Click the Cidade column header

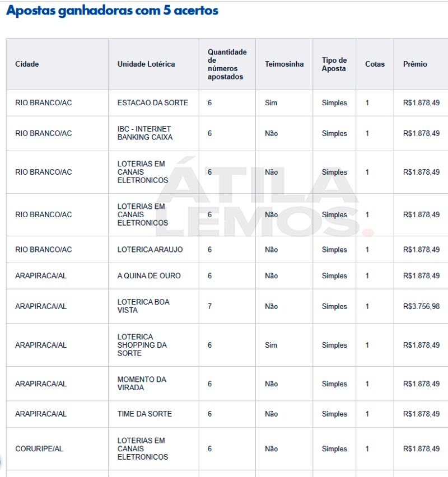click(x=27, y=64)
